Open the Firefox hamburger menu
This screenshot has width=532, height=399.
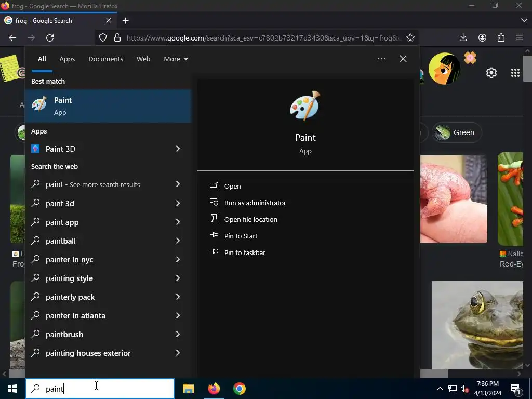(520, 37)
